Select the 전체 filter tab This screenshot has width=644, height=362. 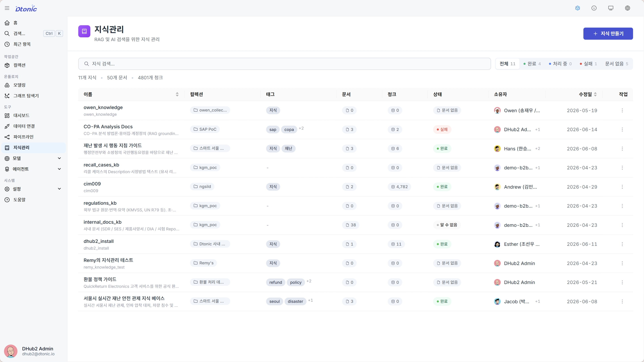coord(507,64)
